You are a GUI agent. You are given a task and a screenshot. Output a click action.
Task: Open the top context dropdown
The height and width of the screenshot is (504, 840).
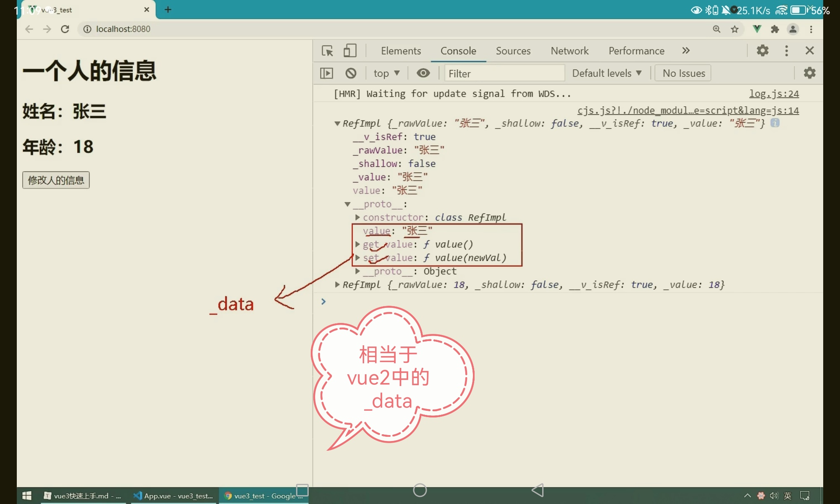click(386, 73)
